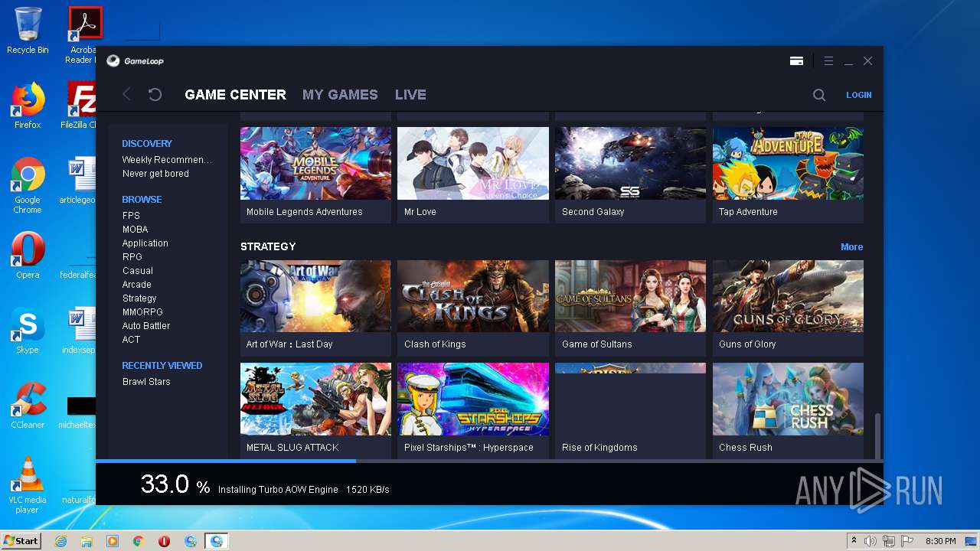
Task: Browse the MMORPG category
Action: coord(142,312)
